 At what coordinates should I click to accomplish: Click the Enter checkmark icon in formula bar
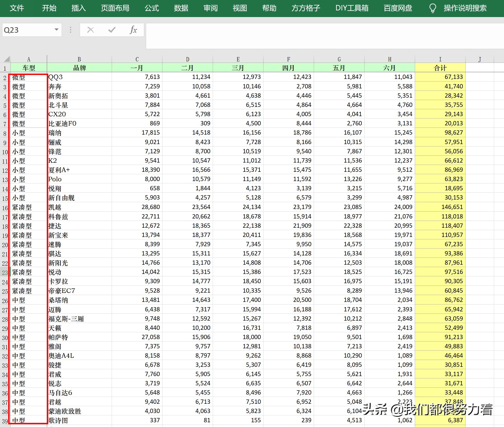tap(112, 30)
